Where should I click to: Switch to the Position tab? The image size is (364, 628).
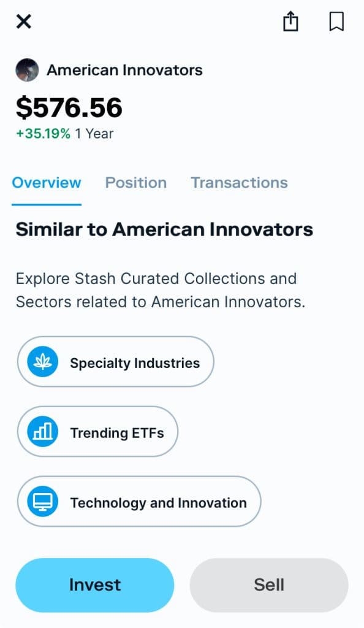coord(135,182)
